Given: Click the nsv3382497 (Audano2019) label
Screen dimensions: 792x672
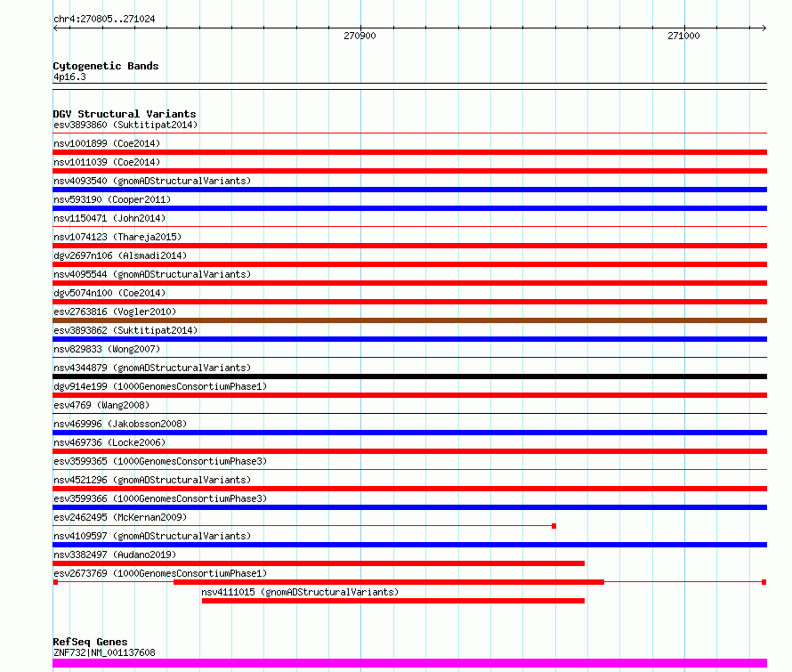Looking at the screenshot, I should click(115, 555).
